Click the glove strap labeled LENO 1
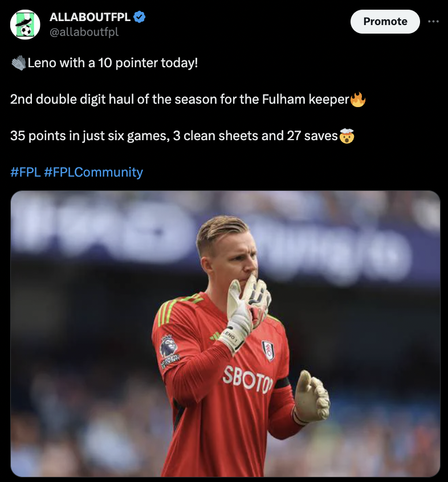The width and height of the screenshot is (448, 482). 231,337
